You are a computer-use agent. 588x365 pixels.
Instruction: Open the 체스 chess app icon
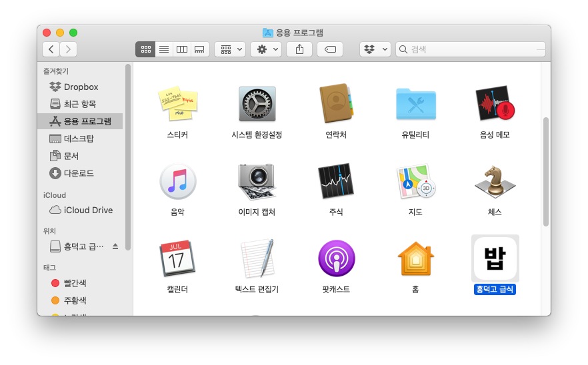pyautogui.click(x=495, y=182)
